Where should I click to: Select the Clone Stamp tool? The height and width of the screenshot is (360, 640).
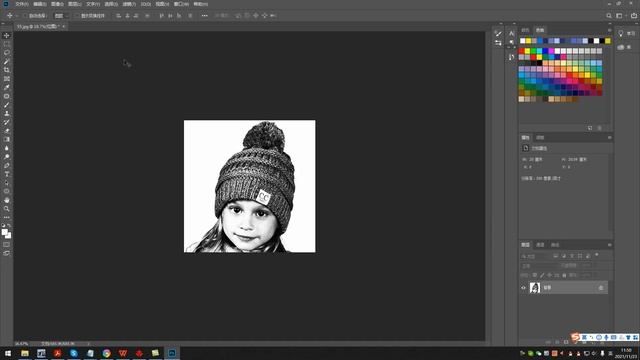pos(7,113)
